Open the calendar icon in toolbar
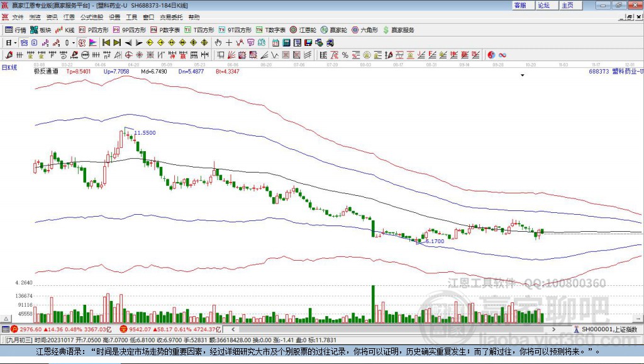This screenshot has width=644, height=364. pos(275,43)
